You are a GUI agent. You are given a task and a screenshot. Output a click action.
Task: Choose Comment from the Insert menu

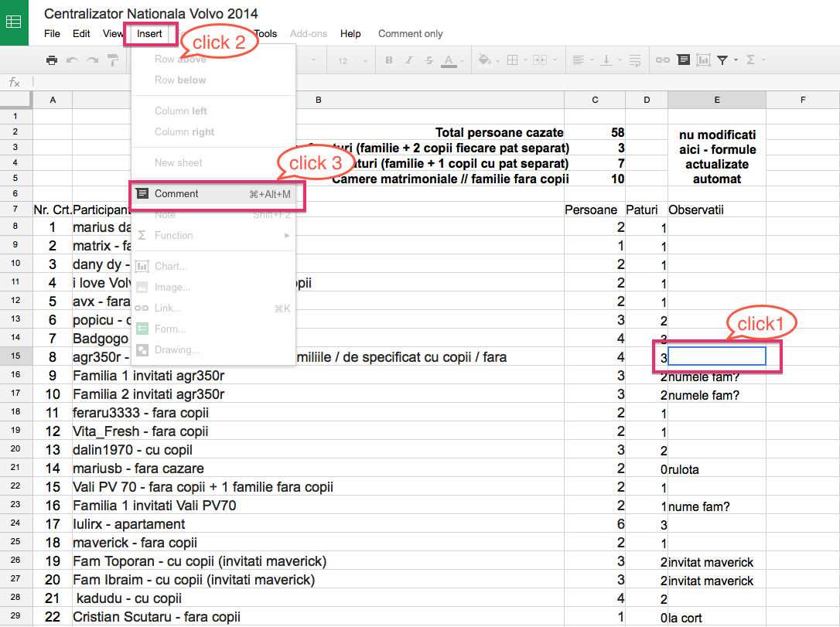click(213, 194)
